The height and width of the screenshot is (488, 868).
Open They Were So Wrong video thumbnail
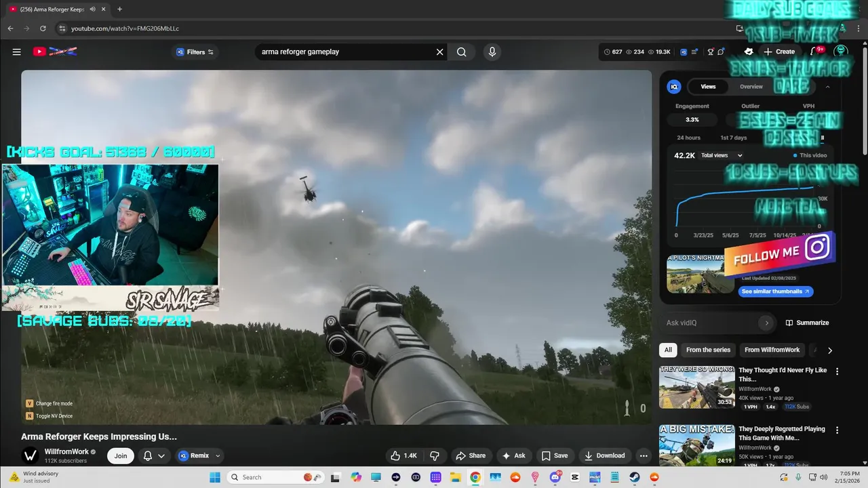tap(696, 387)
